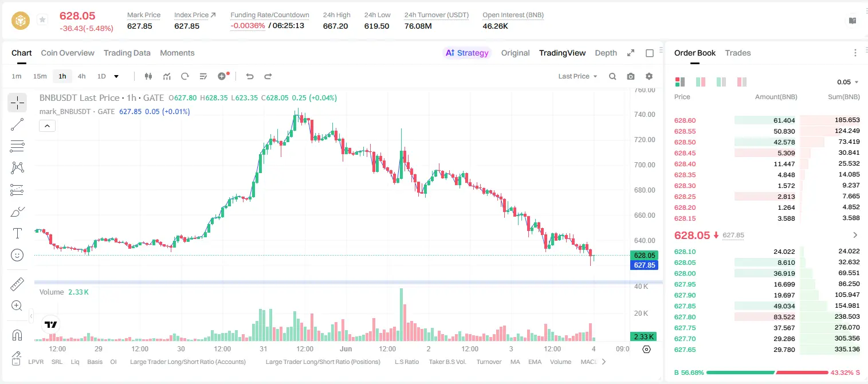Select the trend line drawing tool
Screen dimensions: 868x384
(17, 124)
